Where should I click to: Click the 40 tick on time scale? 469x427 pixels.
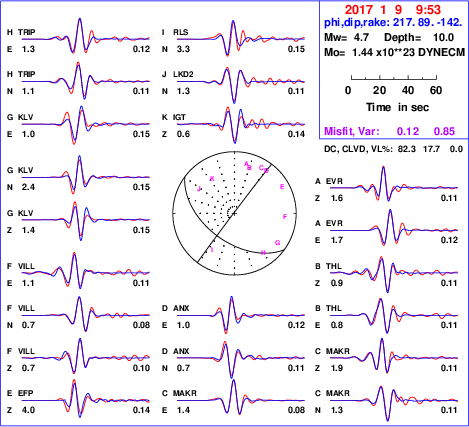408,90
